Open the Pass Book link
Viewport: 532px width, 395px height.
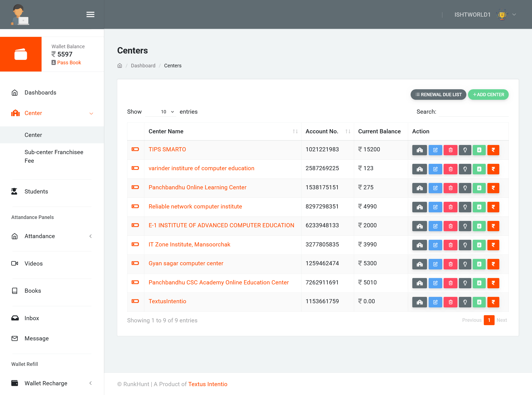69,63
